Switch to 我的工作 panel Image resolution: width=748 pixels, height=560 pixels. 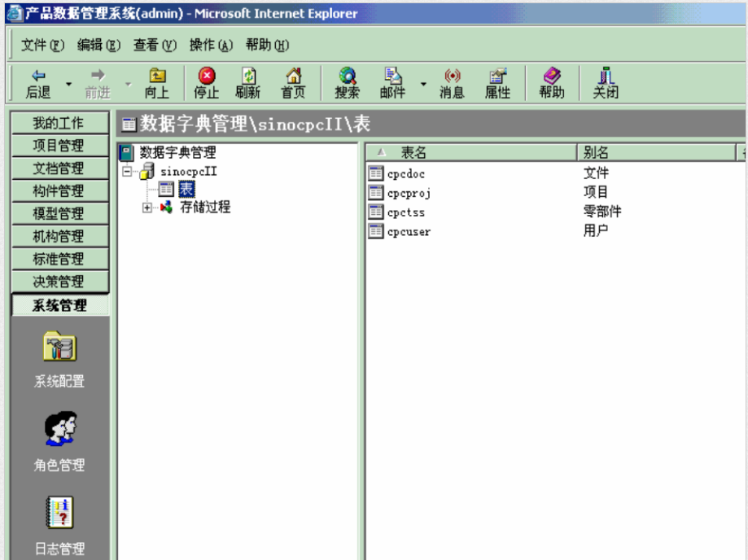60,123
